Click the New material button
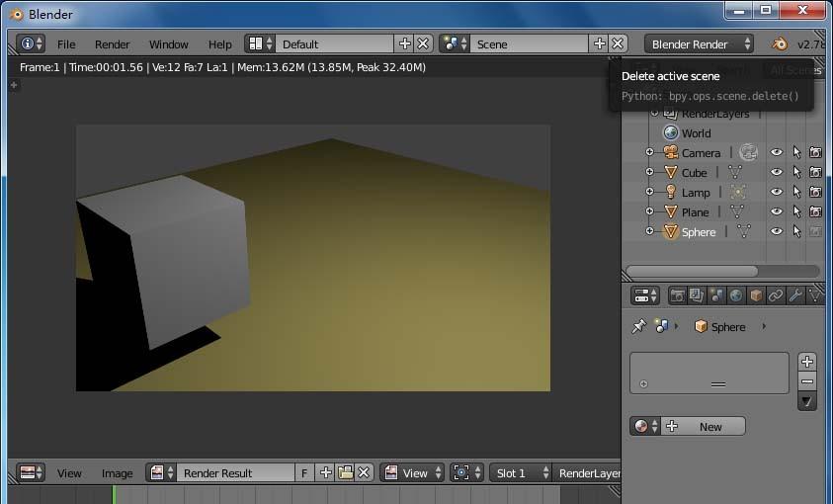 click(704, 426)
